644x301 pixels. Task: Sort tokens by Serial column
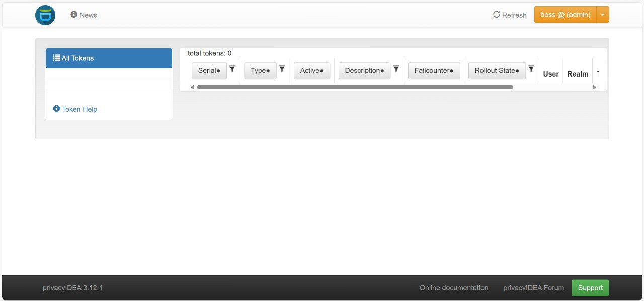[x=209, y=71]
